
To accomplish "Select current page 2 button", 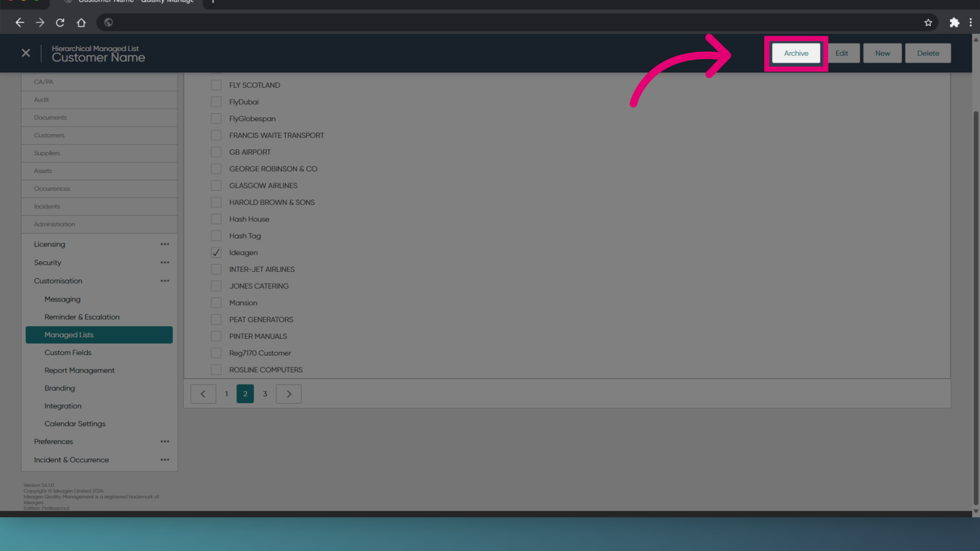I will (246, 394).
